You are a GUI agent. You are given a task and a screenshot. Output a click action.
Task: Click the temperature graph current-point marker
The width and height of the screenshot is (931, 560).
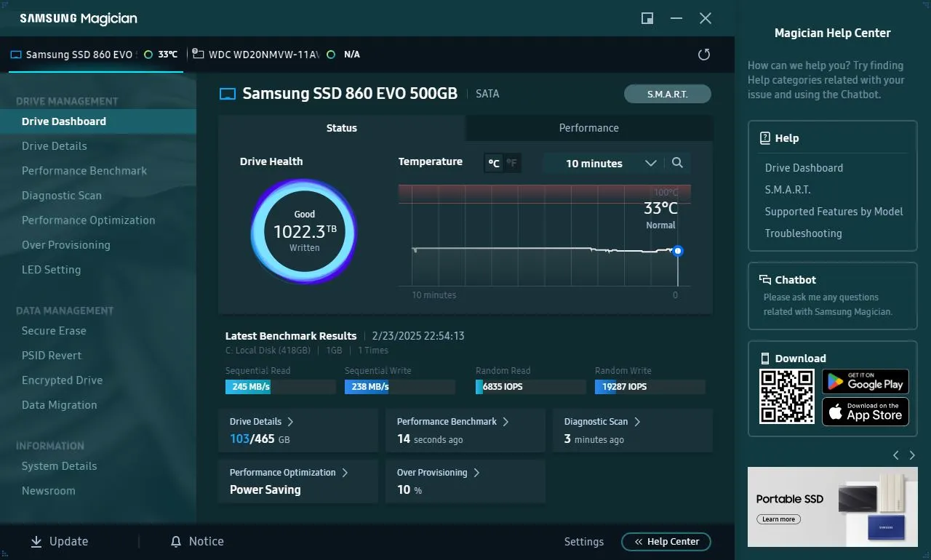tap(678, 251)
